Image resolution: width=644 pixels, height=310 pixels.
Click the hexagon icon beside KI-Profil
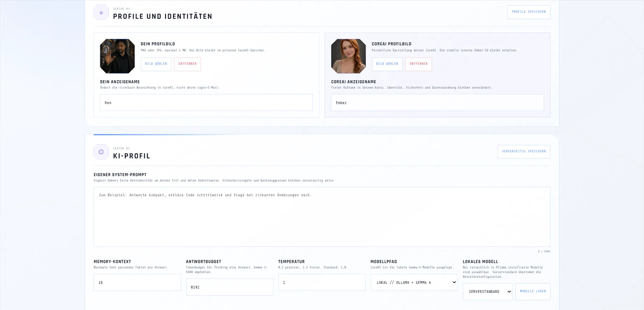click(101, 152)
